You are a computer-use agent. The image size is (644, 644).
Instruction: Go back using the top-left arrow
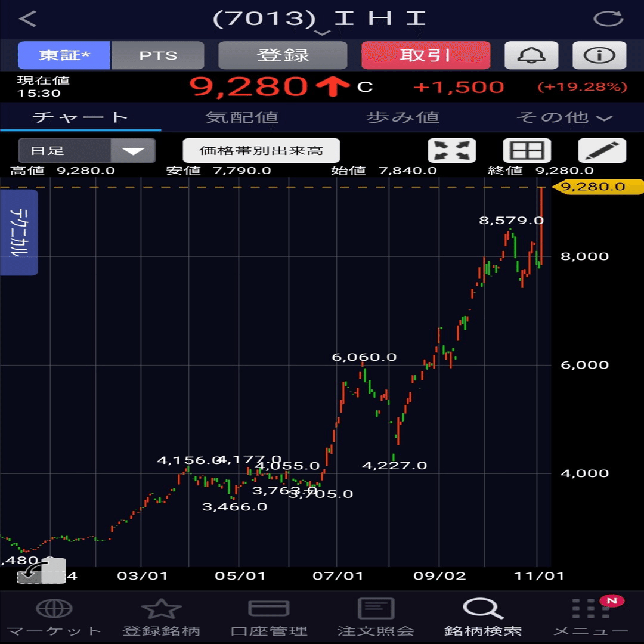[28, 19]
